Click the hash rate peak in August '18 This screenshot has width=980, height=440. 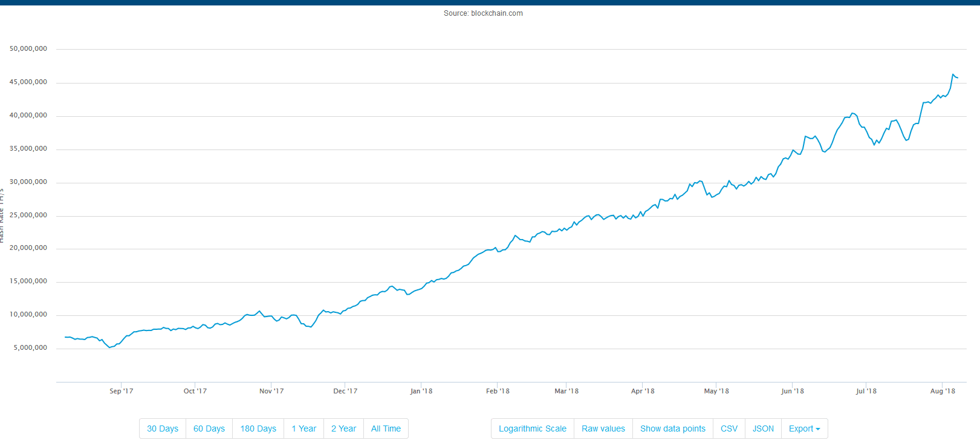953,74
